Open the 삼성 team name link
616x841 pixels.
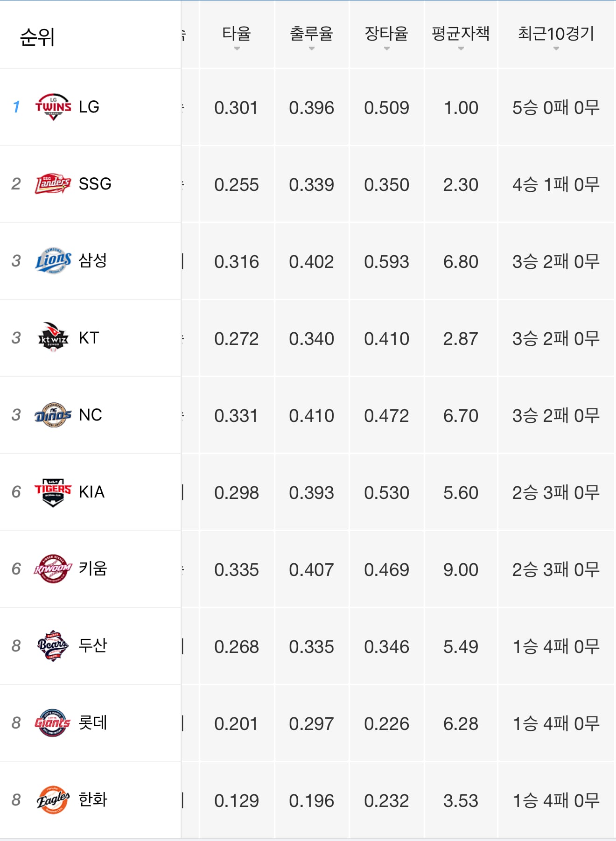click(93, 260)
